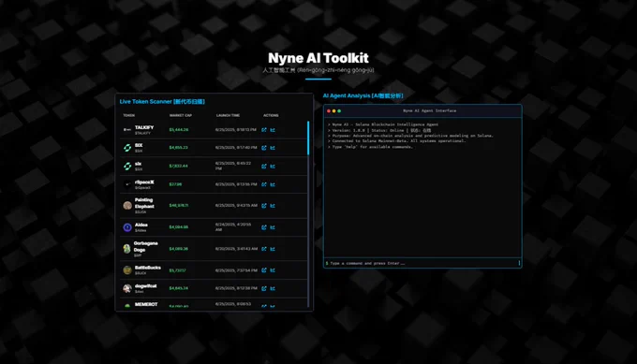Click the Painting Elephant token avatar
The height and width of the screenshot is (364, 637).
127,205
